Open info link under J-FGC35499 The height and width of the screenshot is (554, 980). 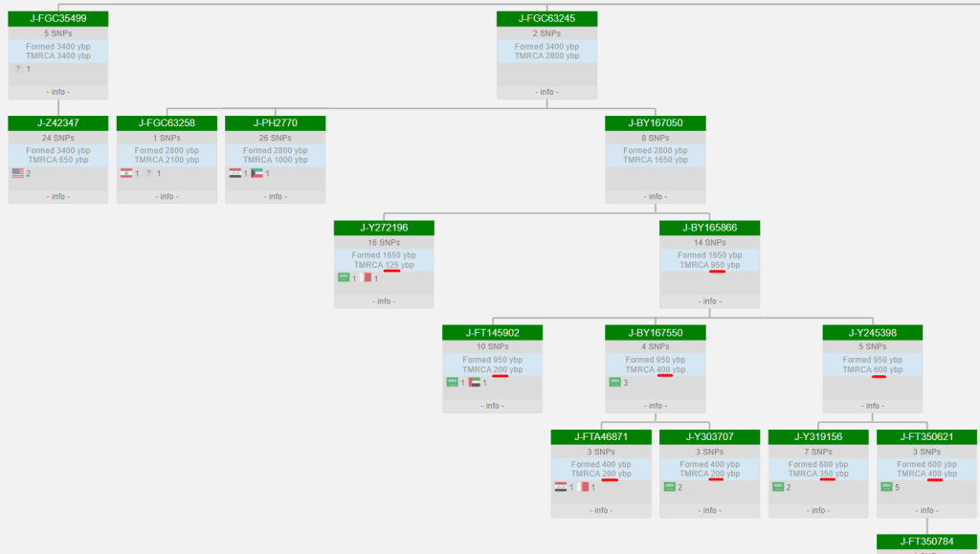[x=57, y=92]
